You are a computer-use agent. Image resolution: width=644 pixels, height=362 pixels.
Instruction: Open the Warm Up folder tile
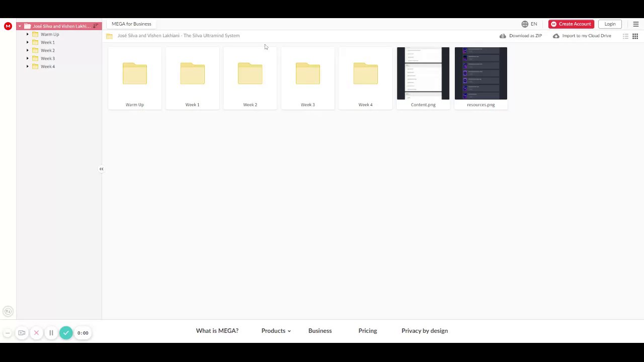coord(135,78)
